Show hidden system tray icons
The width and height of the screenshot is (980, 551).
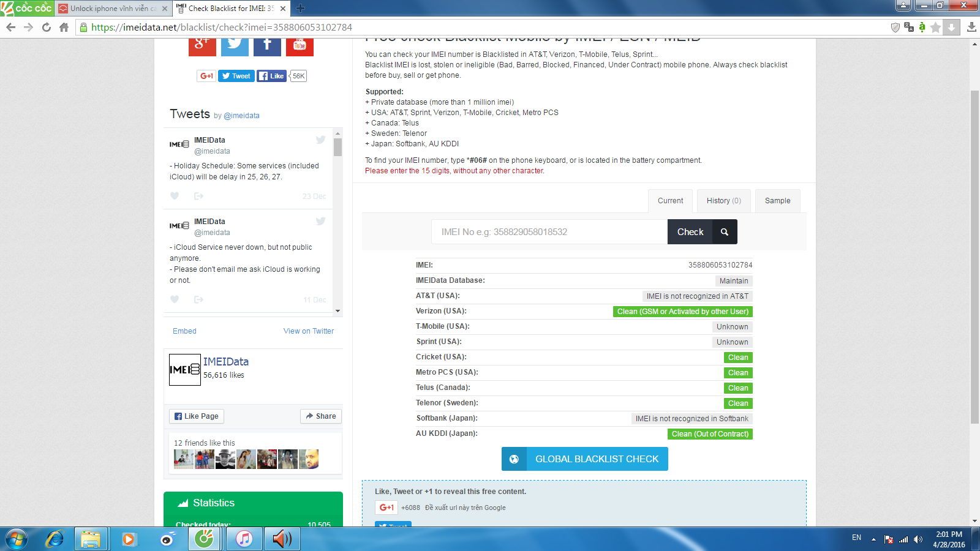pyautogui.click(x=873, y=539)
